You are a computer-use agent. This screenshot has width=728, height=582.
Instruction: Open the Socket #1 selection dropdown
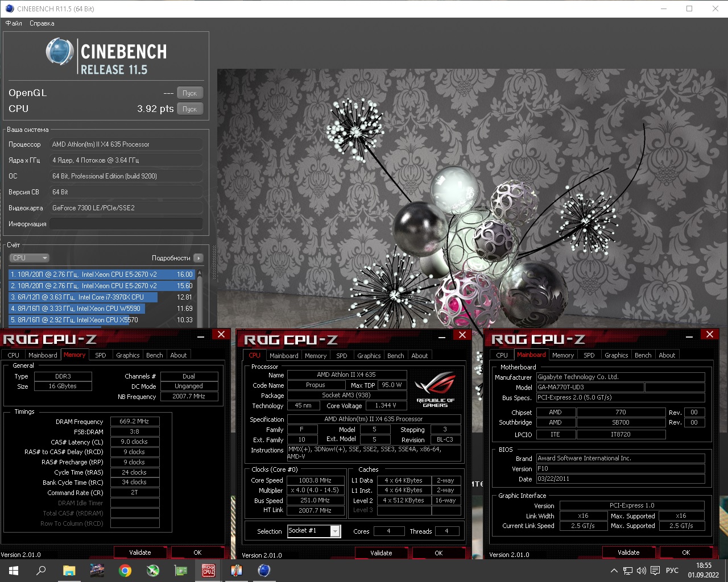(x=314, y=531)
